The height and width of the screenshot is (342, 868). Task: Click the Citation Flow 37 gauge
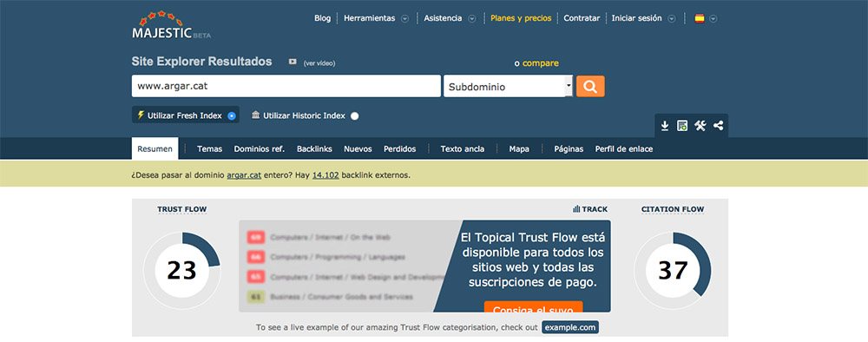pyautogui.click(x=673, y=270)
